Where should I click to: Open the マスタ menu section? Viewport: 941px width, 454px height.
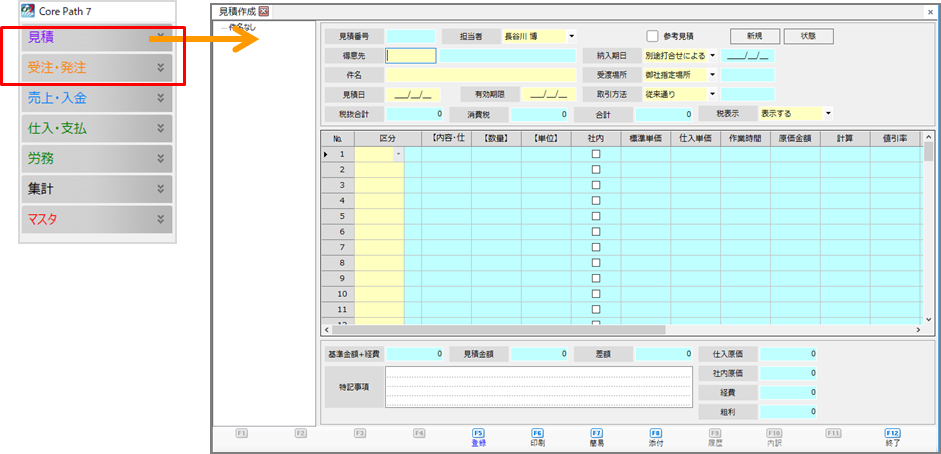point(98,219)
